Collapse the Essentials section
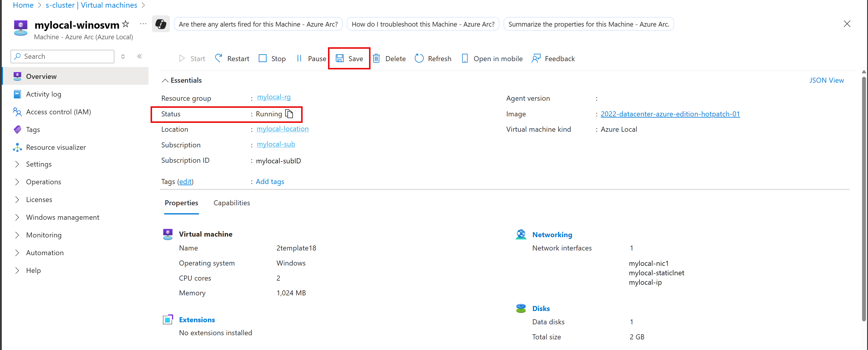Screen dimensions: 868x350 point(165,81)
